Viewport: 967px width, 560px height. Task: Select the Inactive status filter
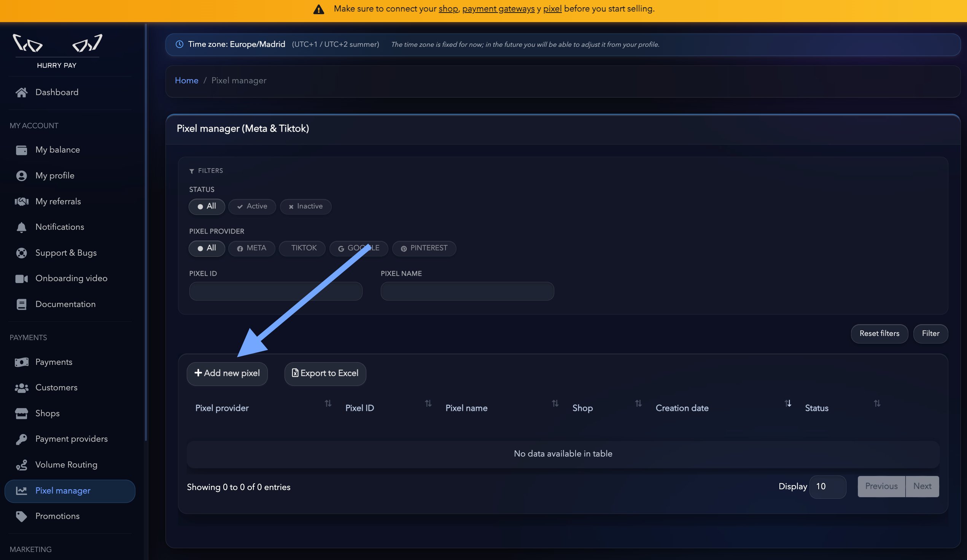coord(305,207)
